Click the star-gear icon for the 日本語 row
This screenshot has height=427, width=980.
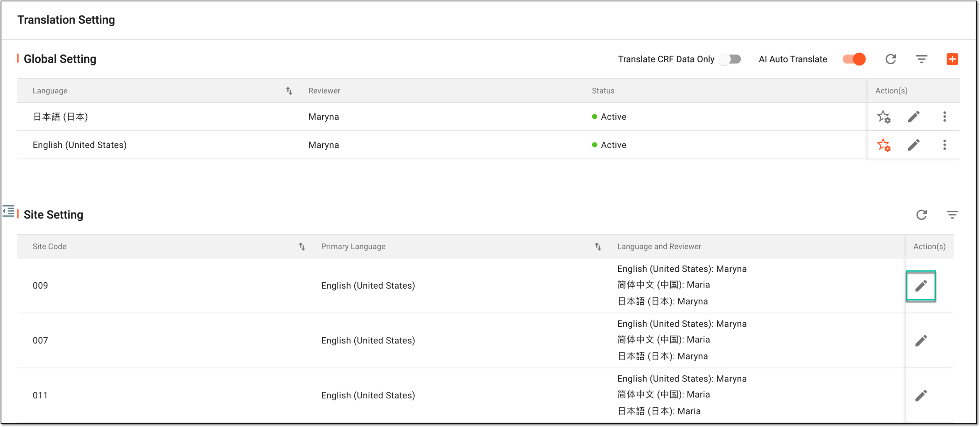(x=884, y=117)
